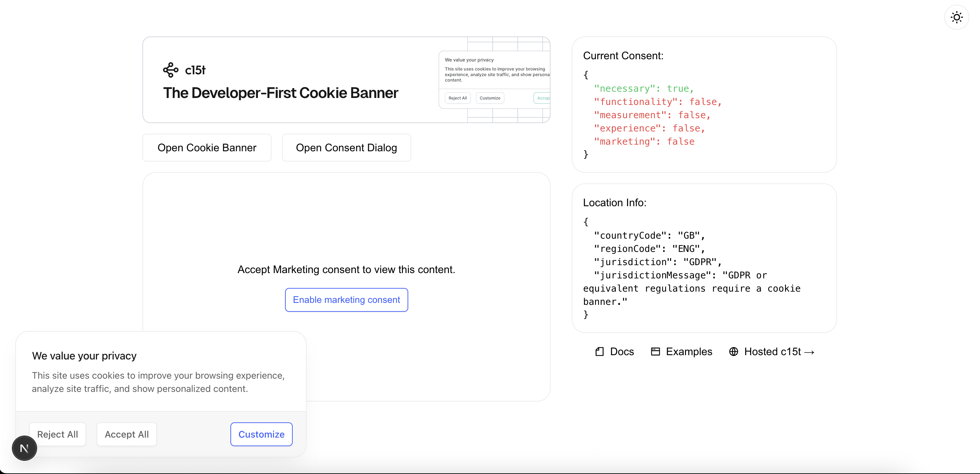Open Consent Dialog button
This screenshot has height=474, width=980.
pos(346,148)
